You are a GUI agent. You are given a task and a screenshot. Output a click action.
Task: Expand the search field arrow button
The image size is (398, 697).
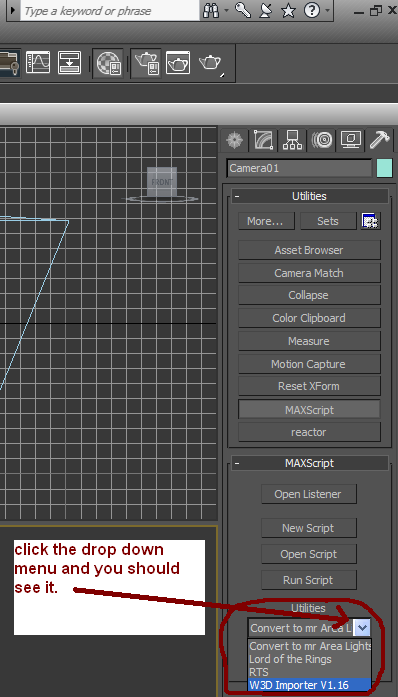13,11
